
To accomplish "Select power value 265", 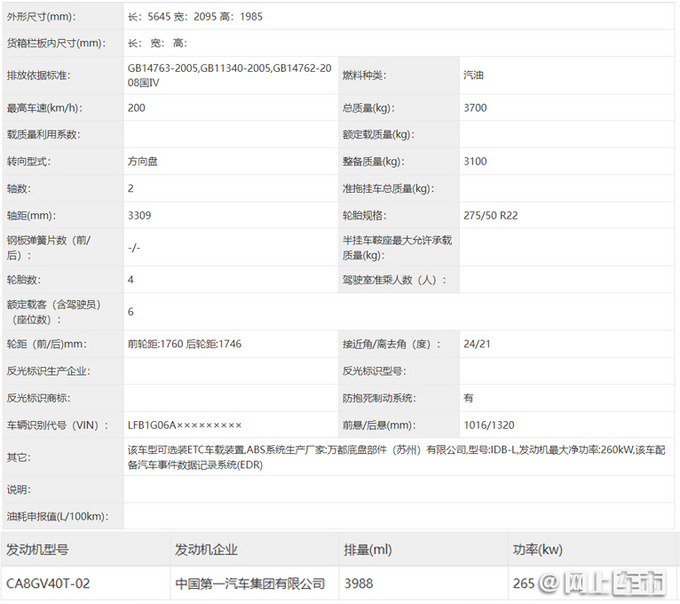I will pyautogui.click(x=523, y=584).
